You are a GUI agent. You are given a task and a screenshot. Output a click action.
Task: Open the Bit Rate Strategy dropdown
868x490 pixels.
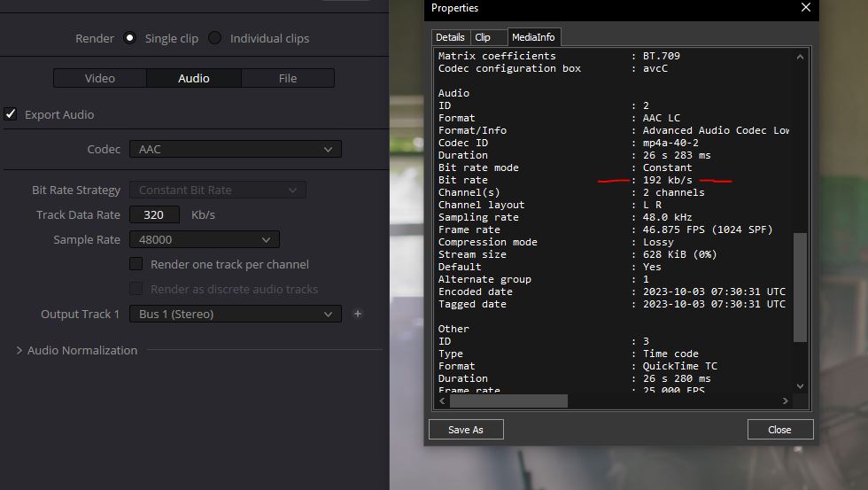[x=218, y=190]
